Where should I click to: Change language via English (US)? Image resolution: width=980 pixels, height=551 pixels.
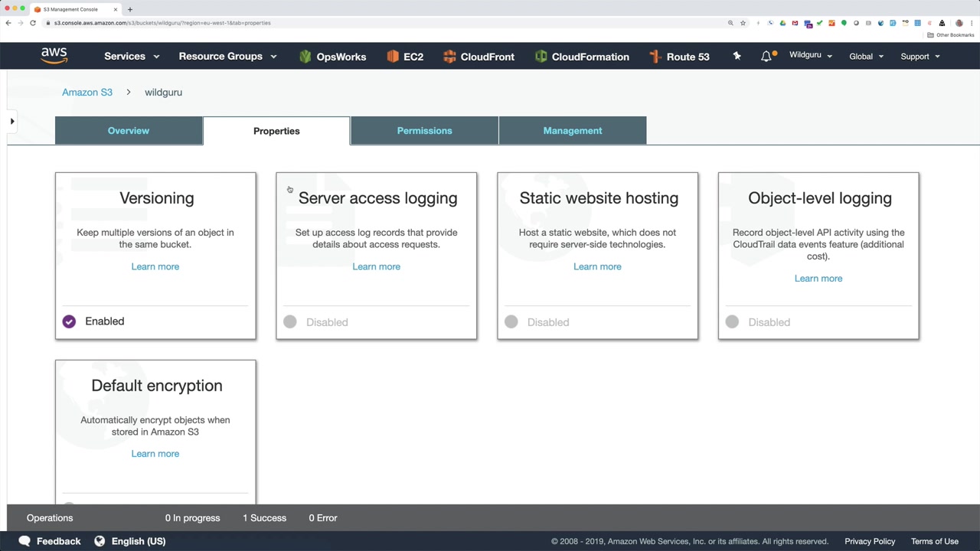[x=139, y=541]
